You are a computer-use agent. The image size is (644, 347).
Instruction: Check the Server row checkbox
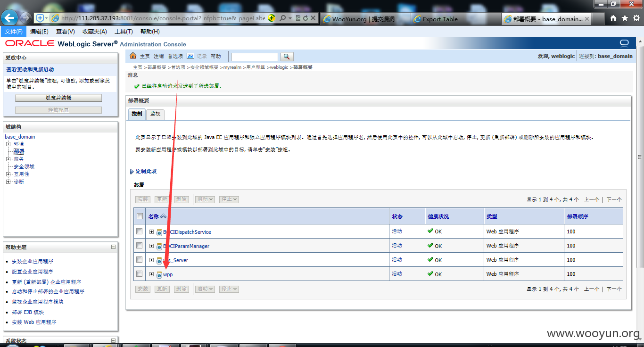[x=139, y=260]
